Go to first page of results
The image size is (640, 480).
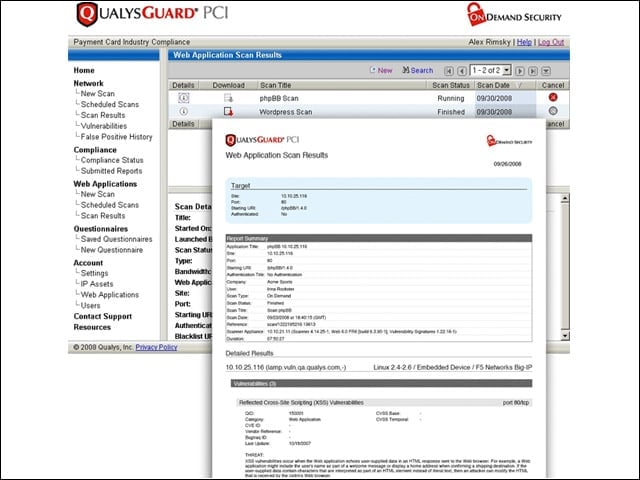tap(449, 71)
